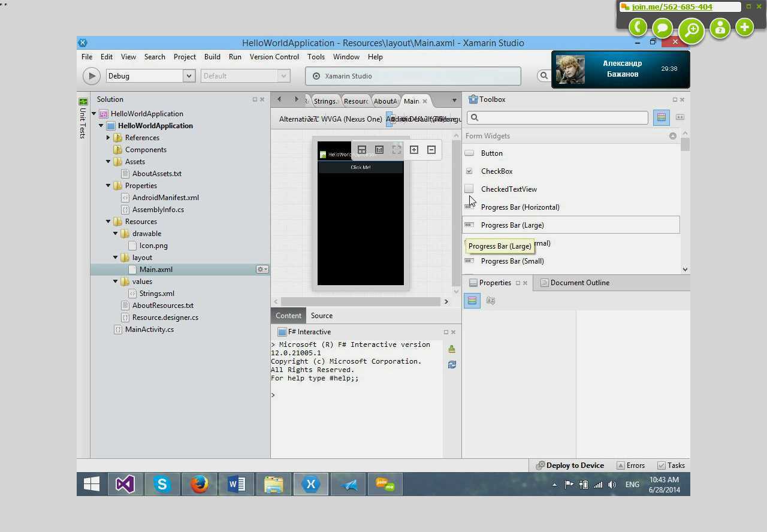The width and height of the screenshot is (767, 532).
Task: Open the Debug configuration dropdown
Action: [x=151, y=76]
